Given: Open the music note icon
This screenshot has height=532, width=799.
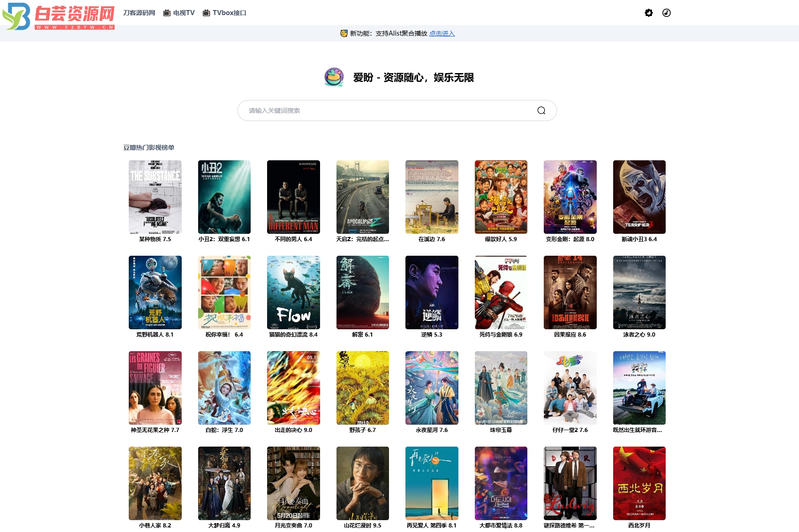Looking at the screenshot, I should click(x=667, y=13).
